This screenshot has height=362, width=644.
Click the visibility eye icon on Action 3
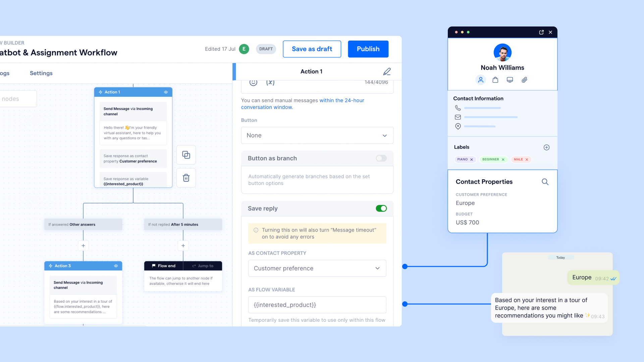pos(116,266)
